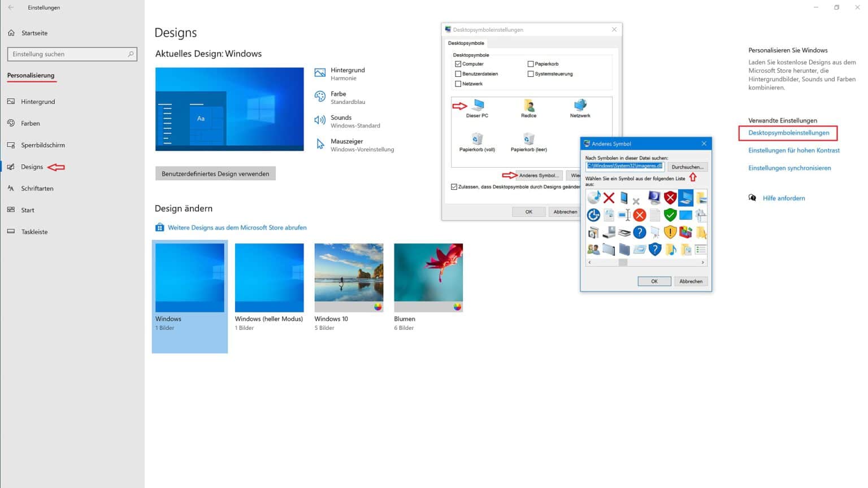This screenshot has height=488, width=868.
Task: Disable the Computer desktop icon checkbox
Action: (x=458, y=64)
